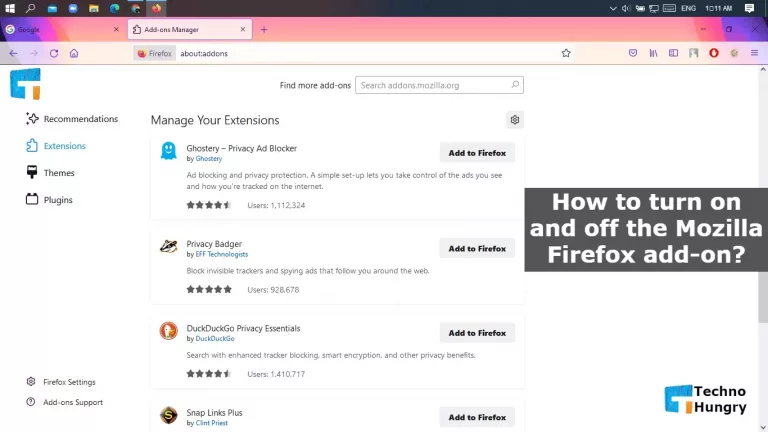The image size is (768, 432).
Task: Click the Firefox identity badge in address bar
Action: point(154,53)
